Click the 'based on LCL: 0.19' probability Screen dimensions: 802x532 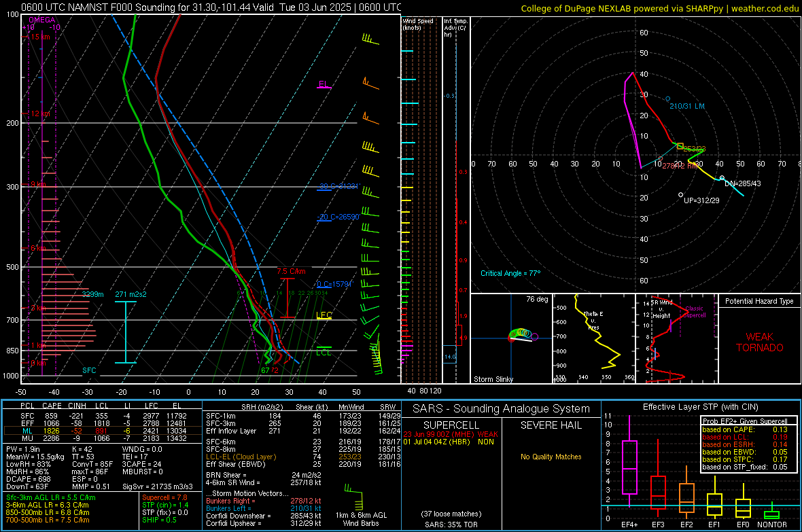(745, 437)
